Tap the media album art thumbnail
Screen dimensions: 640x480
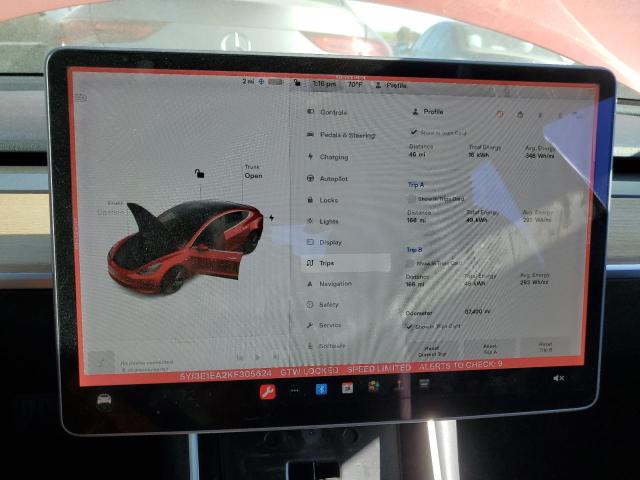(101, 362)
